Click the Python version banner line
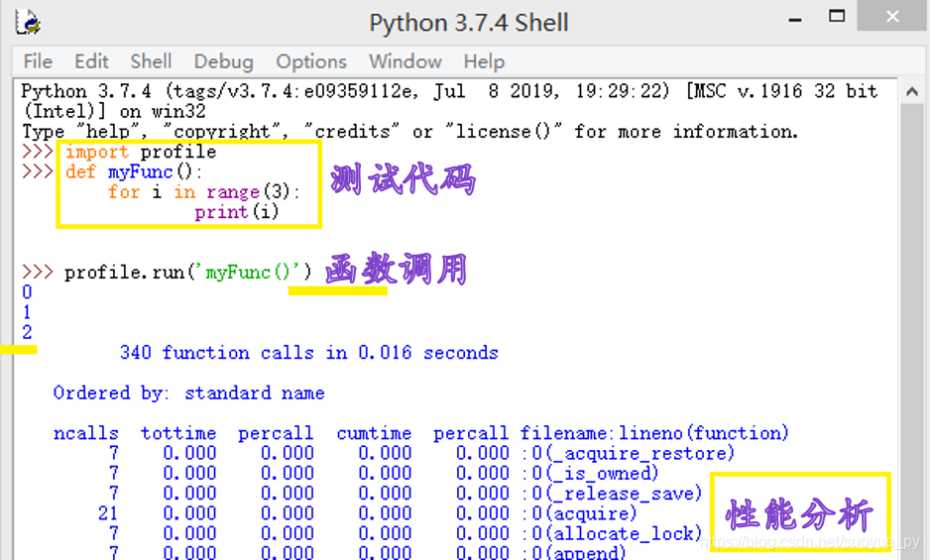The width and height of the screenshot is (930, 560). 449,91
